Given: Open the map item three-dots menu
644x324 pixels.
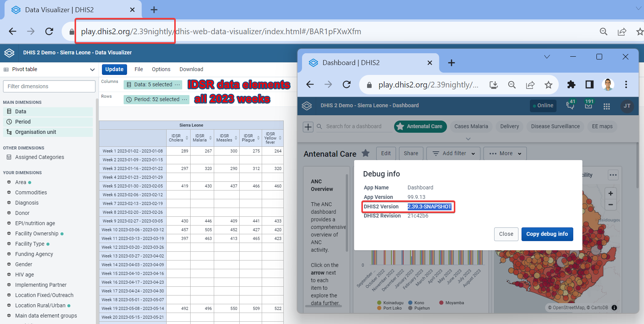Looking at the screenshot, I should pos(613,175).
